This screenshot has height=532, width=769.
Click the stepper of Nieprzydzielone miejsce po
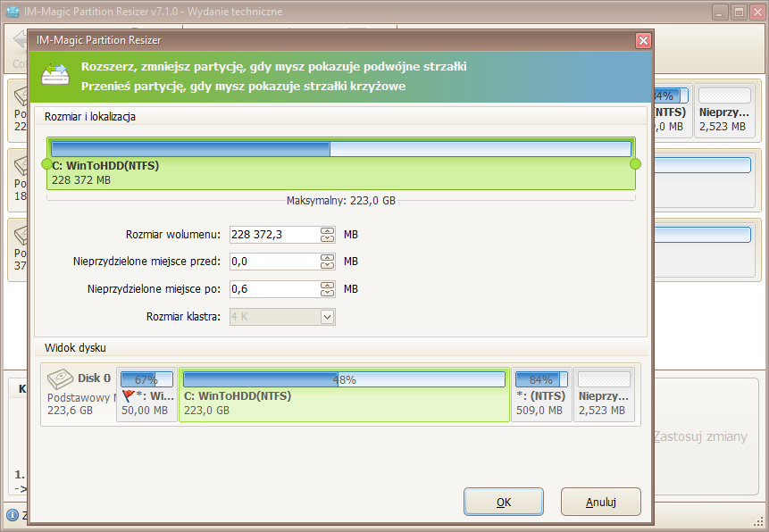(327, 289)
